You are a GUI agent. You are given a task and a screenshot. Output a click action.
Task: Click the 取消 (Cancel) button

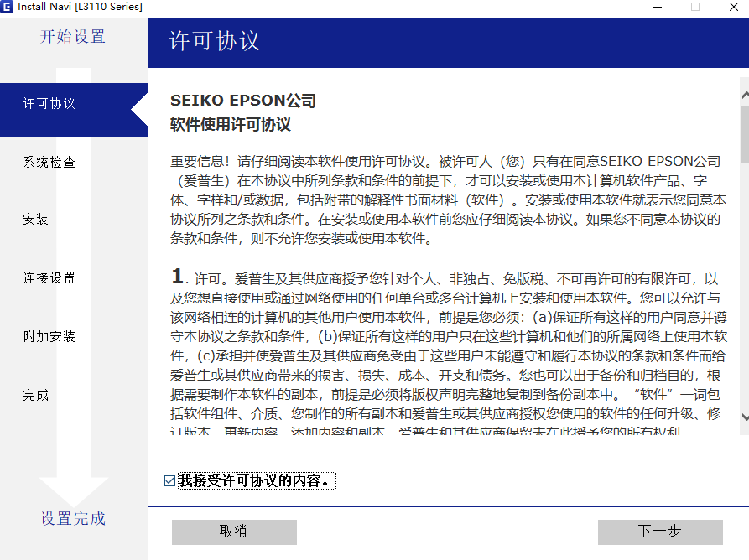234,531
